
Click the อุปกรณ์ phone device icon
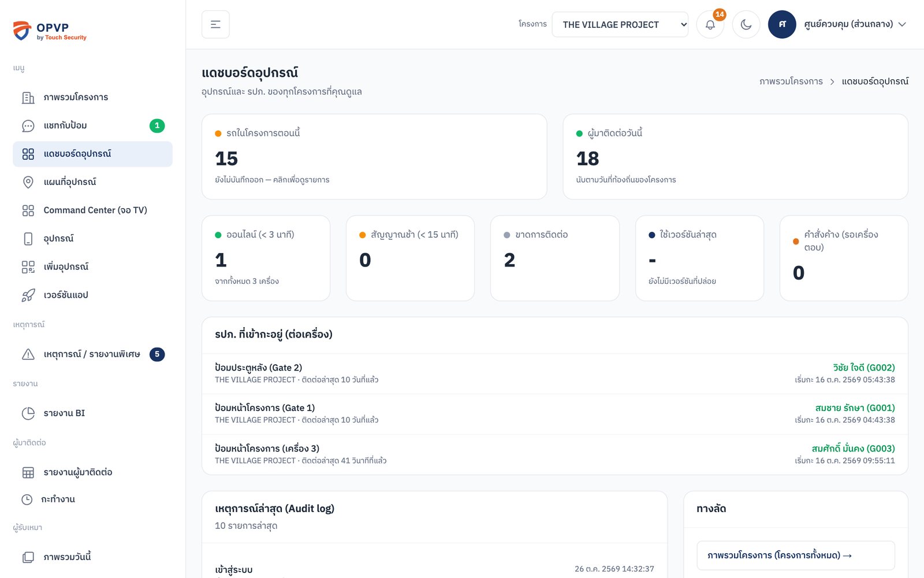click(x=28, y=239)
